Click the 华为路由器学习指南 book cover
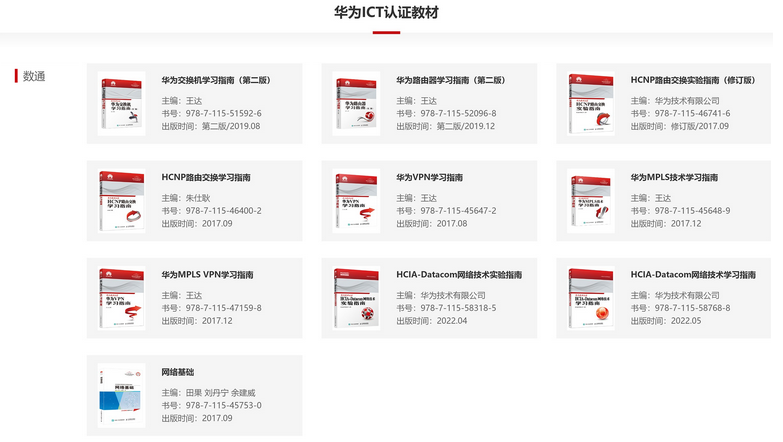The image size is (783, 442). 356,104
